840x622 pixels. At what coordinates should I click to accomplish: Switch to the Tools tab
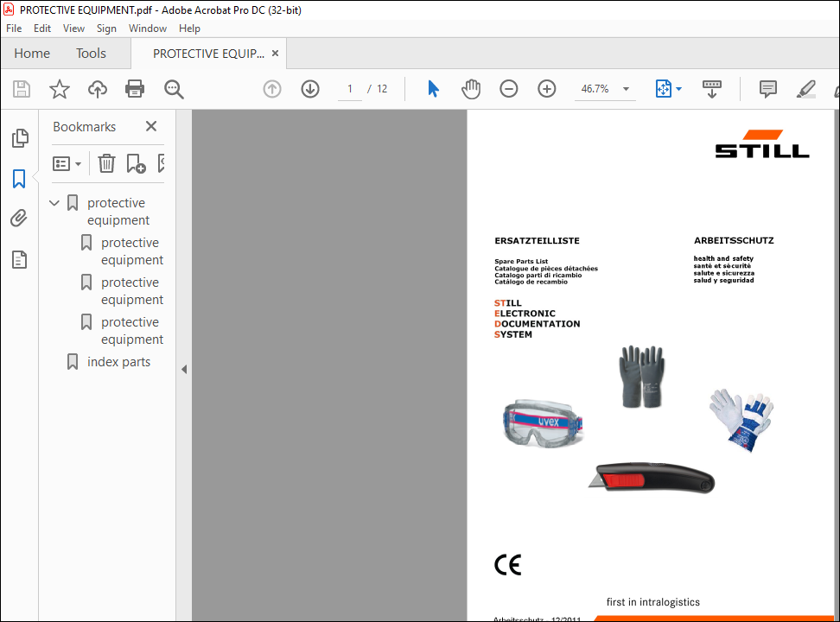click(91, 53)
